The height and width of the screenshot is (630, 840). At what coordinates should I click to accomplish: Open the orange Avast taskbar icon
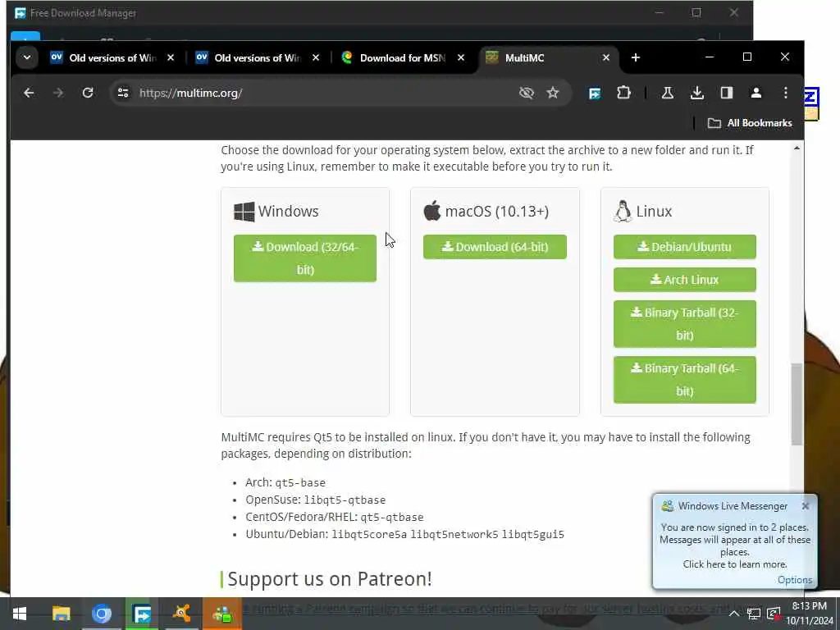(182, 614)
